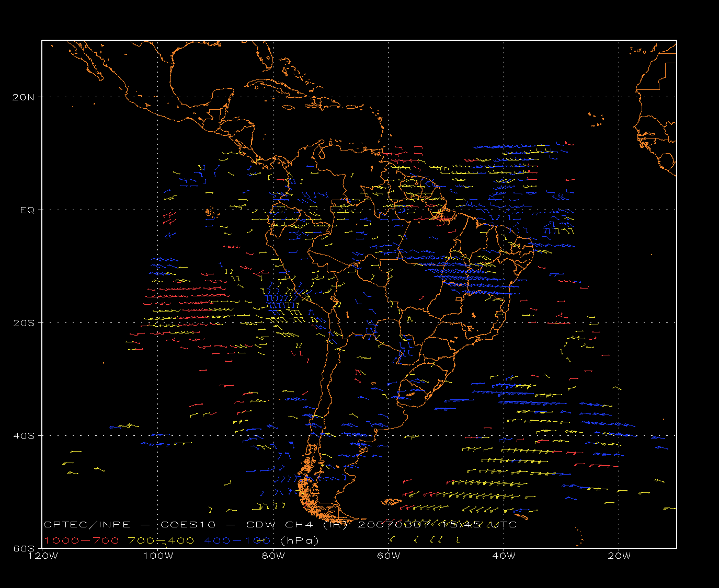Click the 100W longitude label

[158, 556]
